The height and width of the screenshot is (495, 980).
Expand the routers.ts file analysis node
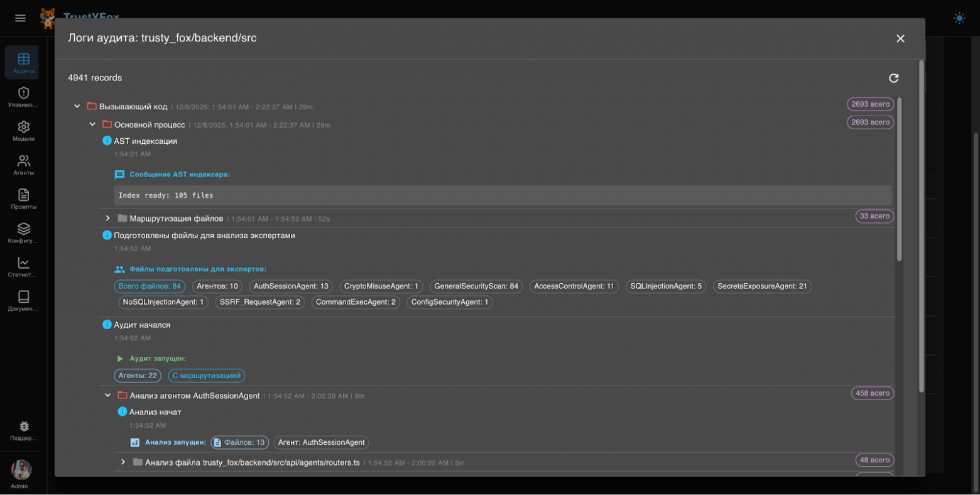tap(122, 462)
